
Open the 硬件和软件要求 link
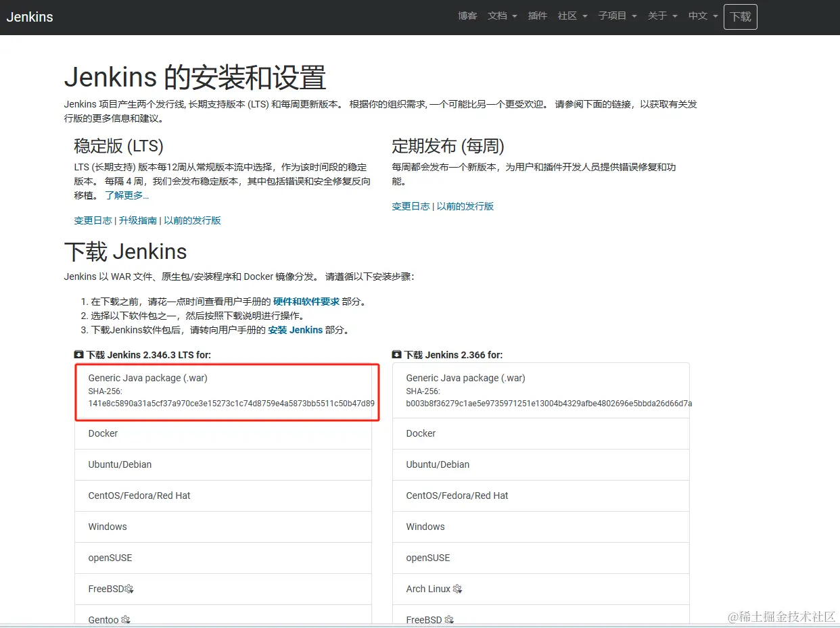click(x=306, y=301)
